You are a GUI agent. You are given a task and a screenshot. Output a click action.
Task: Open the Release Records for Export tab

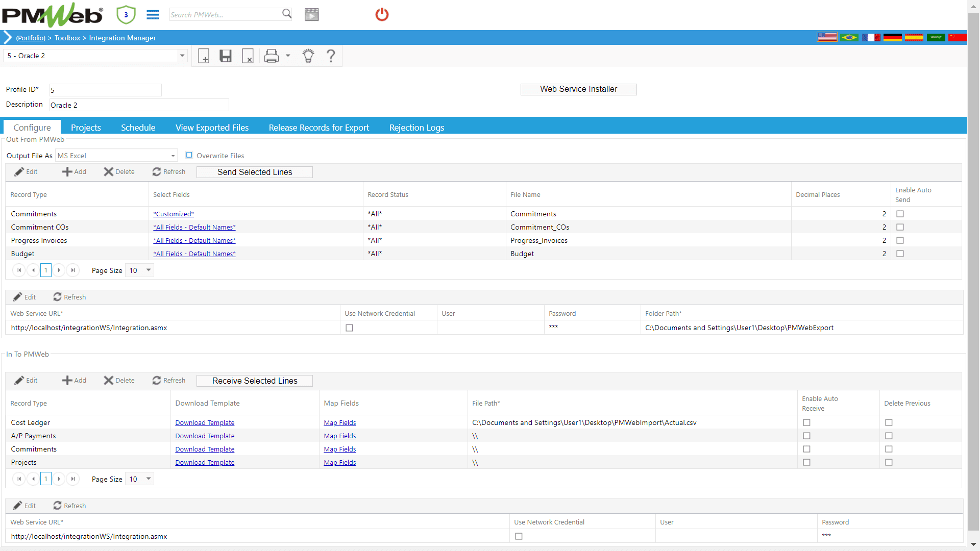319,128
